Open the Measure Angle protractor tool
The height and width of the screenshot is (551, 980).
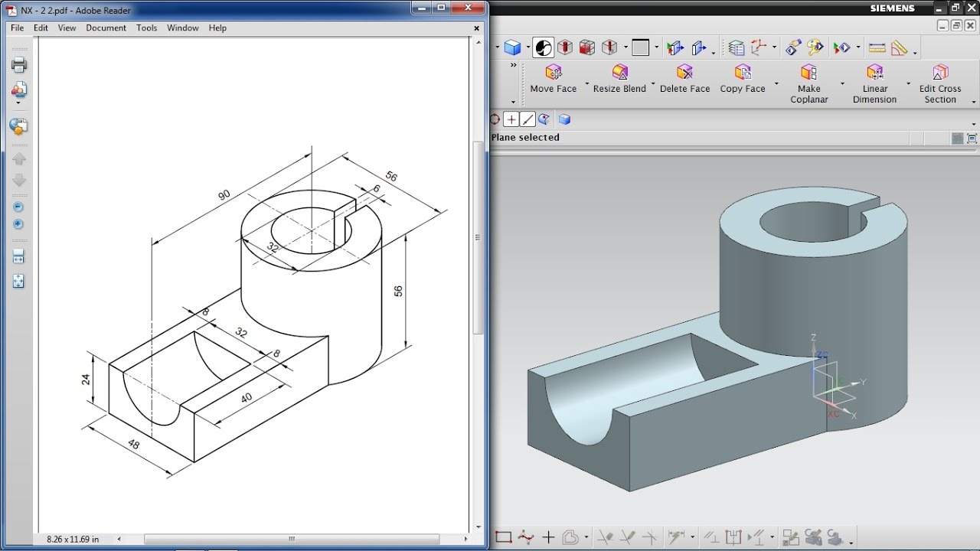[x=900, y=48]
